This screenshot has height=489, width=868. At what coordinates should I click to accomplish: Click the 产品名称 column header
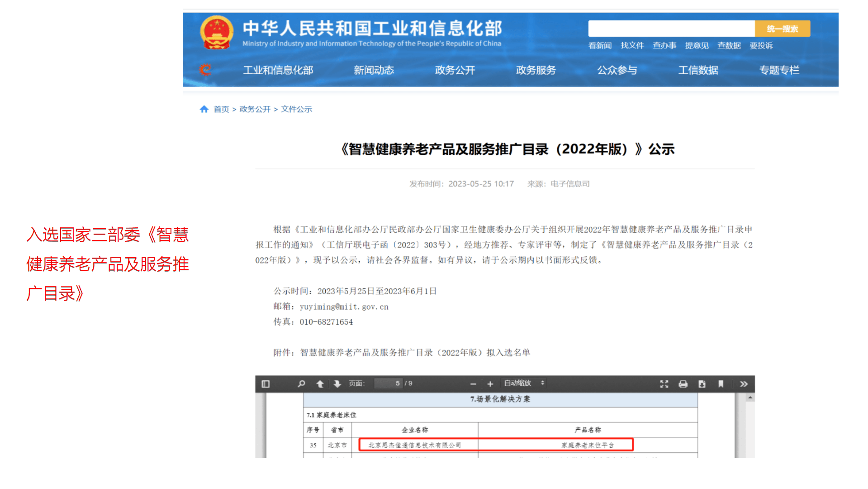tap(588, 430)
